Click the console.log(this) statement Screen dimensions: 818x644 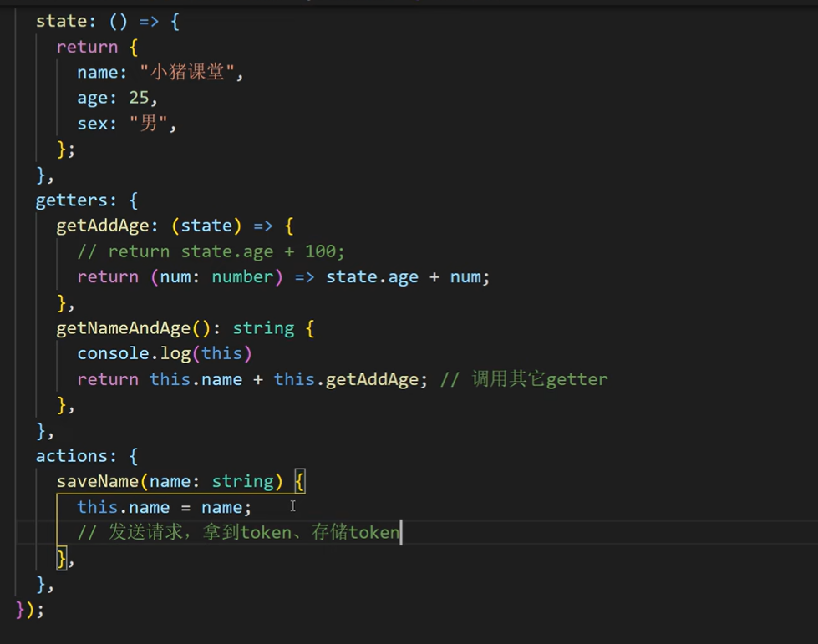(165, 353)
